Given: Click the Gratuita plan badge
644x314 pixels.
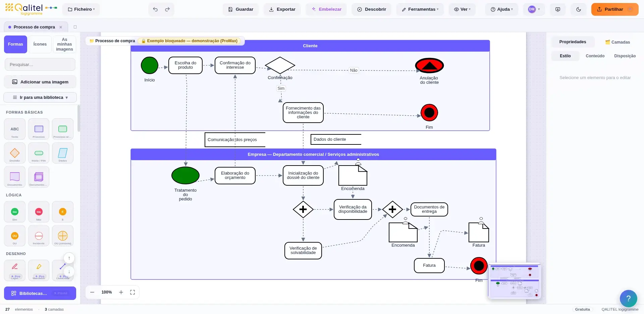Looking at the screenshot, I should click(582, 309).
